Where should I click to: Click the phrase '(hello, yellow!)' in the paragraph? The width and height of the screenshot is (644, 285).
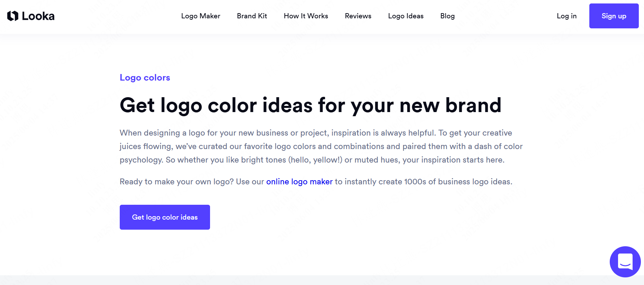click(x=315, y=160)
